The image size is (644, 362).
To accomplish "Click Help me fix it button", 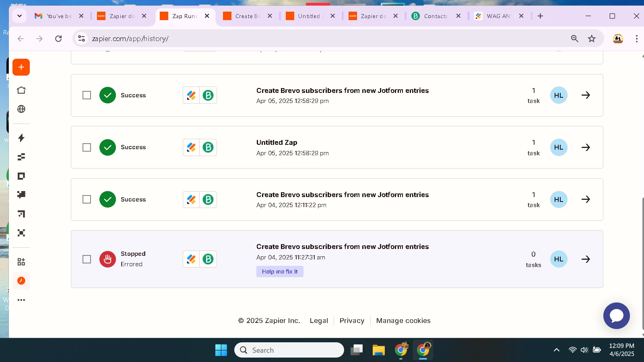I will [280, 271].
